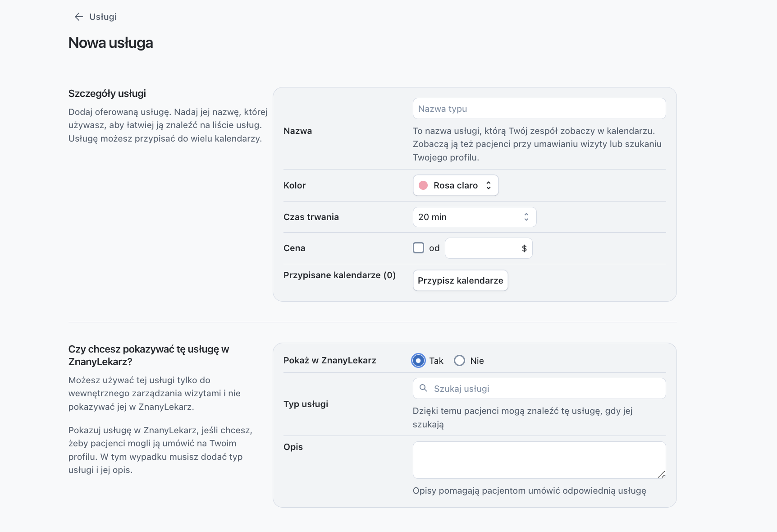This screenshot has height=532, width=777.
Task: Click the Opis description text area
Action: (x=539, y=460)
